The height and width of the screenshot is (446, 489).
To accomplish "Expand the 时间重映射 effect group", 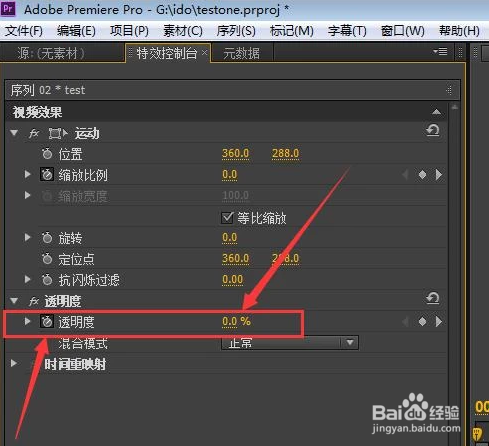I will coord(14,363).
